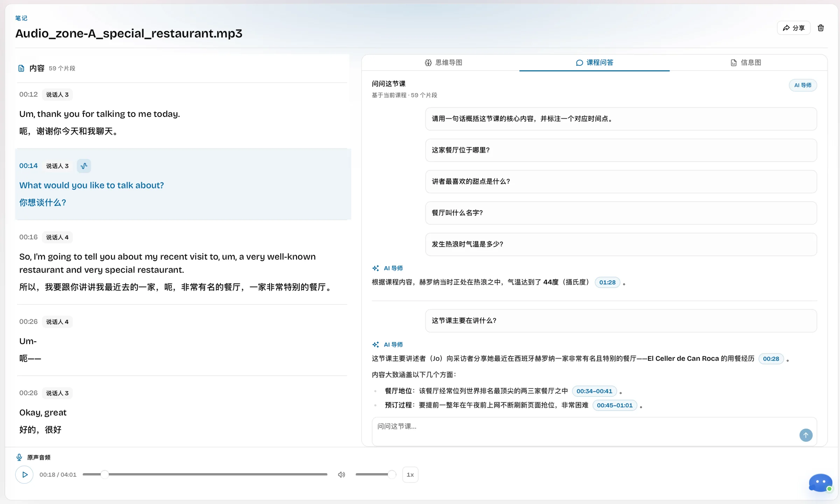
Task: Click the AI 导师 sparkle icon above 44度 answer
Action: click(x=375, y=268)
